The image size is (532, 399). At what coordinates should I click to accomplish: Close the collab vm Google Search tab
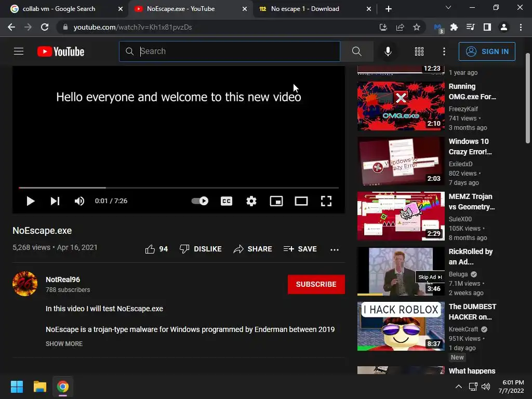[x=121, y=9]
